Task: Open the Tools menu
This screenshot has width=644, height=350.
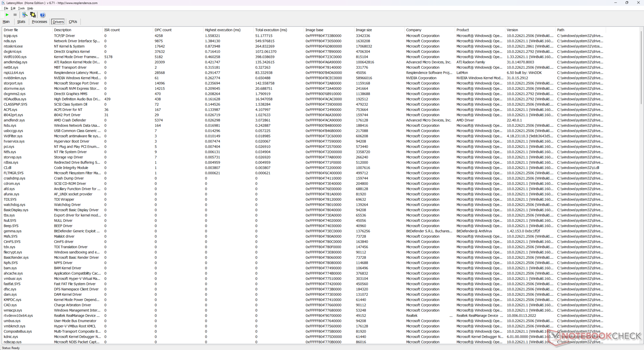Action: [21, 8]
